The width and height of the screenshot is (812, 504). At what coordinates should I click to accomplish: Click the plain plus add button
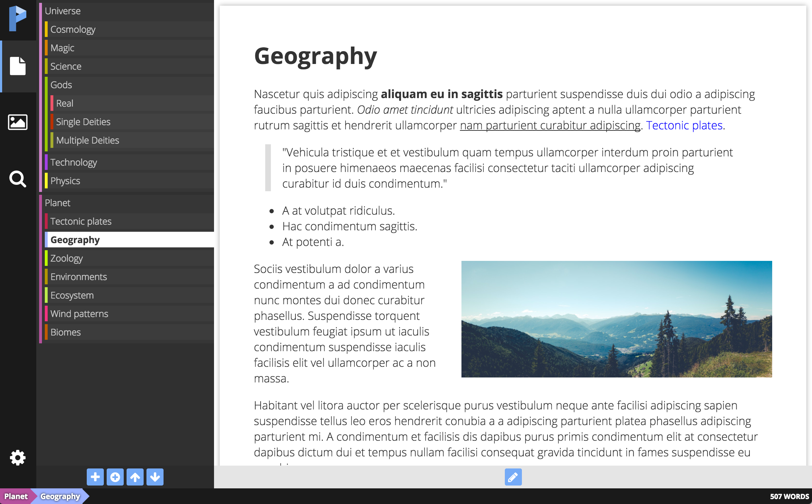click(x=95, y=477)
